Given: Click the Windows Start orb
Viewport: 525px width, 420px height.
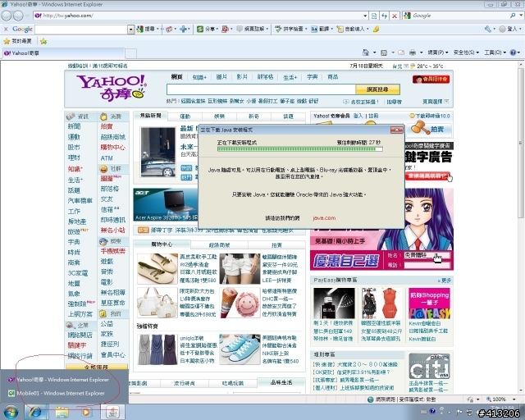Looking at the screenshot, I should click(11, 412).
